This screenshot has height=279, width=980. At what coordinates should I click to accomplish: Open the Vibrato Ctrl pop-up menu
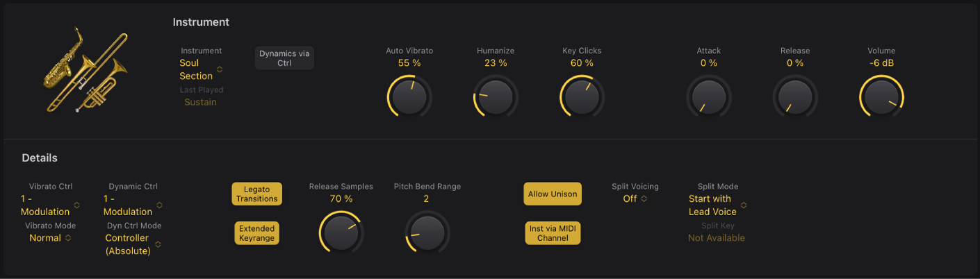point(50,205)
